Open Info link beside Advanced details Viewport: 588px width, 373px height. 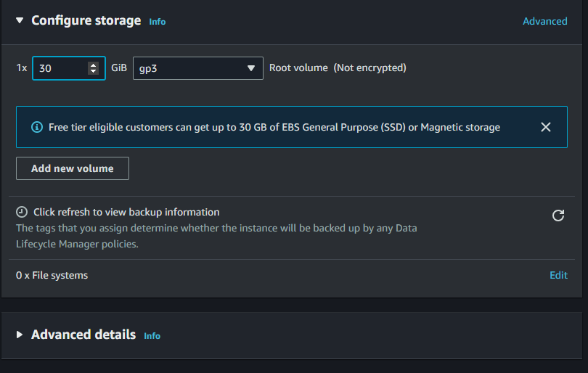(152, 336)
